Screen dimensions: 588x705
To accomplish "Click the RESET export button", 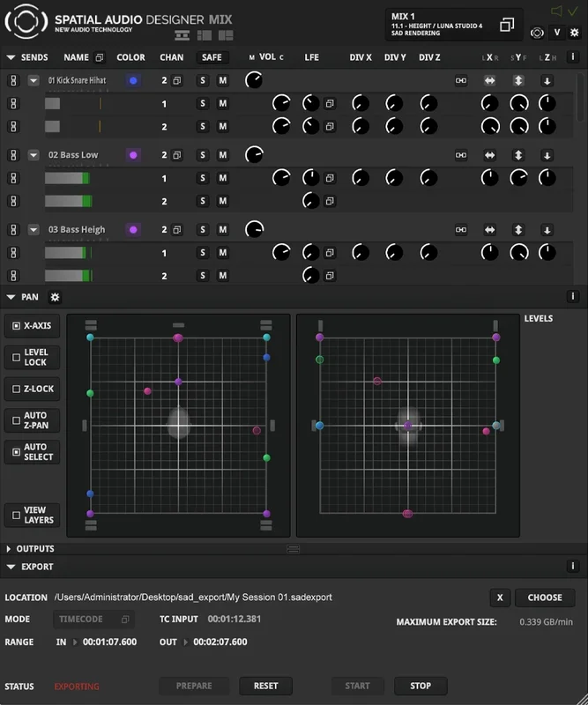I will click(x=266, y=686).
